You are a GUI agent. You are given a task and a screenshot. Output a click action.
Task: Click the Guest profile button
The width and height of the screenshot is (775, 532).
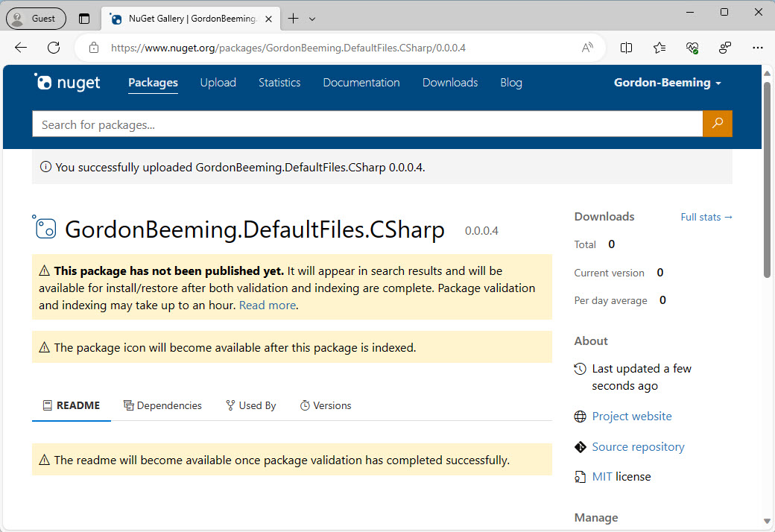pyautogui.click(x=36, y=19)
